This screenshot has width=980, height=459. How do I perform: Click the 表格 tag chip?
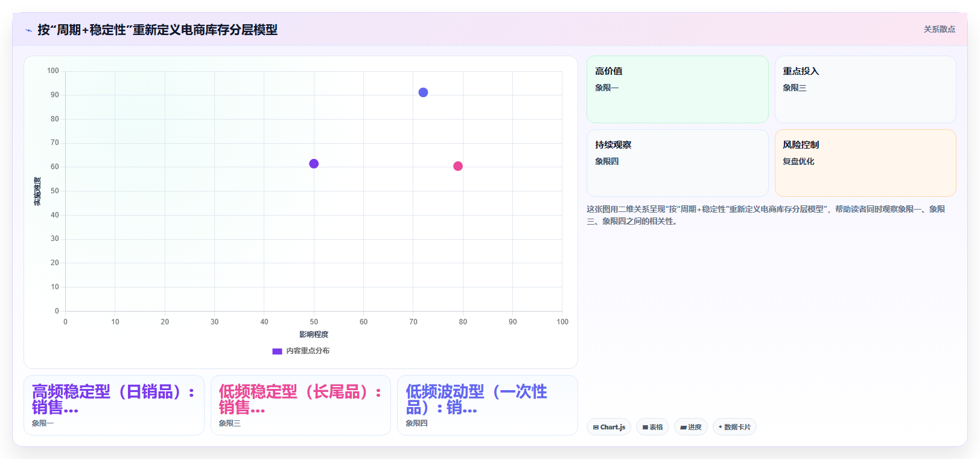click(x=652, y=427)
